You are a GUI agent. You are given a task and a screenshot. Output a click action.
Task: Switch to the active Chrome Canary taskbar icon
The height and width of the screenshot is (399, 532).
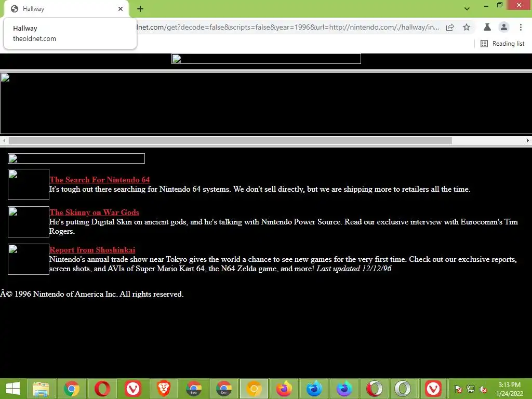[254, 389]
